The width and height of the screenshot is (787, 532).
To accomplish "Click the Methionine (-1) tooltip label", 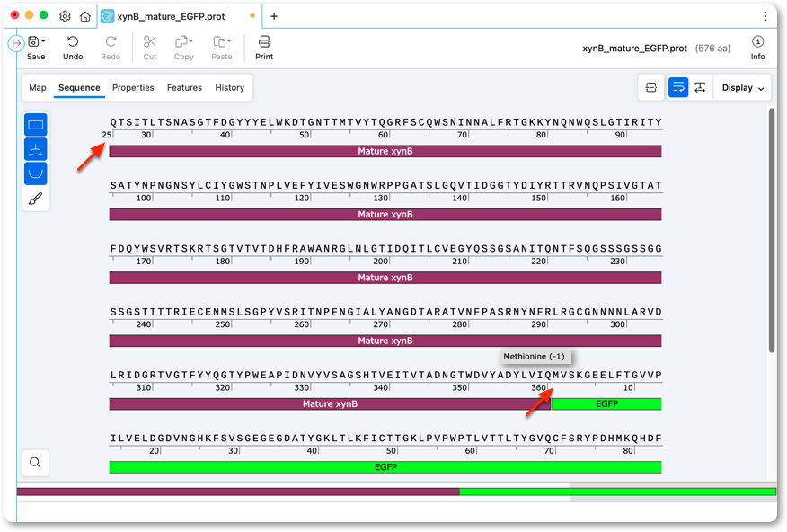I will [x=534, y=357].
